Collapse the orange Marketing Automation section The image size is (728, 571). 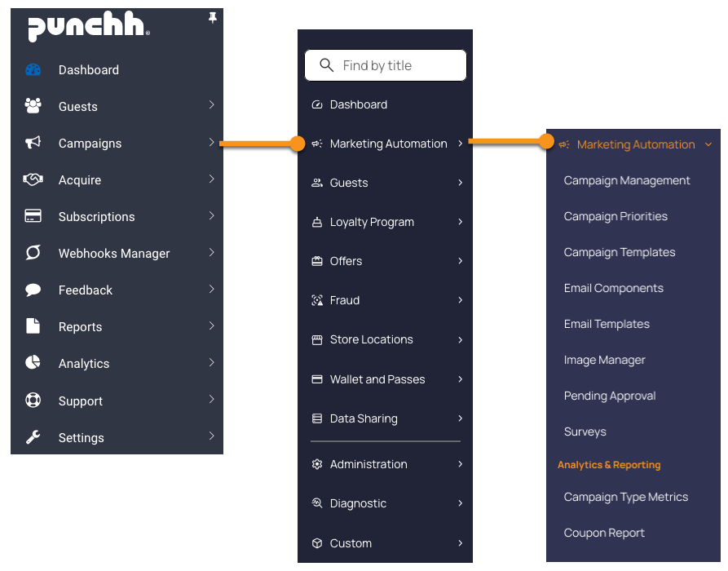point(708,144)
